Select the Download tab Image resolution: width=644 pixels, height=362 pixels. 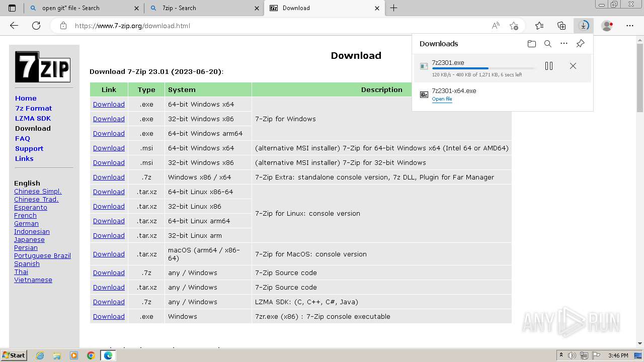click(325, 8)
